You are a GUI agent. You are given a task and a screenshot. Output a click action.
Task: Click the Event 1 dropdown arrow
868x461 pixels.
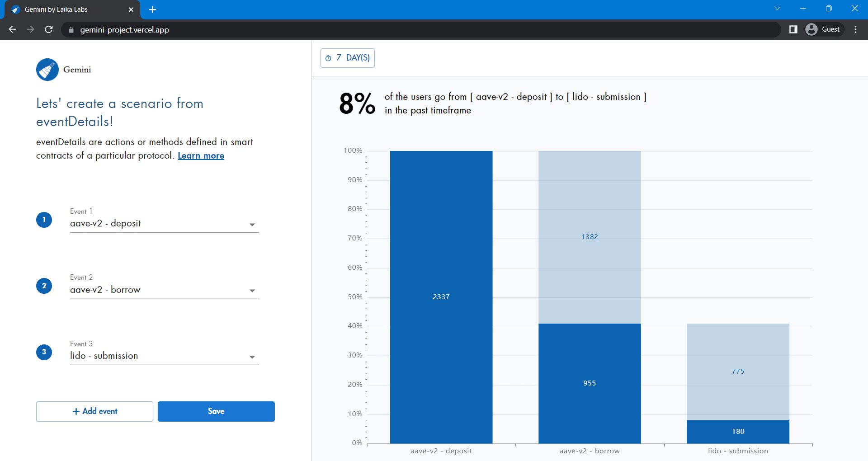click(252, 225)
